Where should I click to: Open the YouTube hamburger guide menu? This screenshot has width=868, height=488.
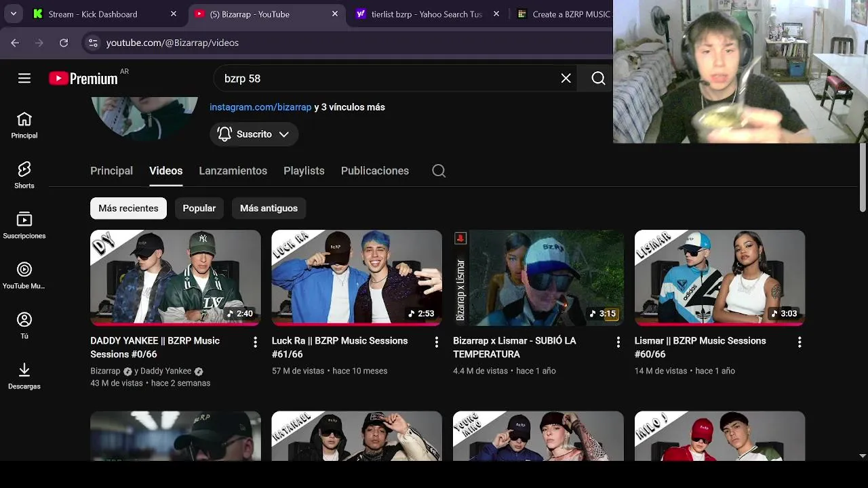point(24,79)
